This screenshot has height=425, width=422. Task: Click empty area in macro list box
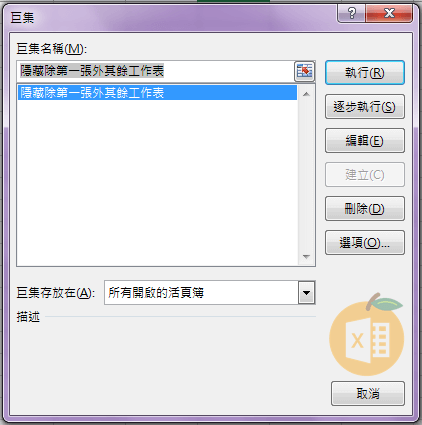click(x=157, y=182)
